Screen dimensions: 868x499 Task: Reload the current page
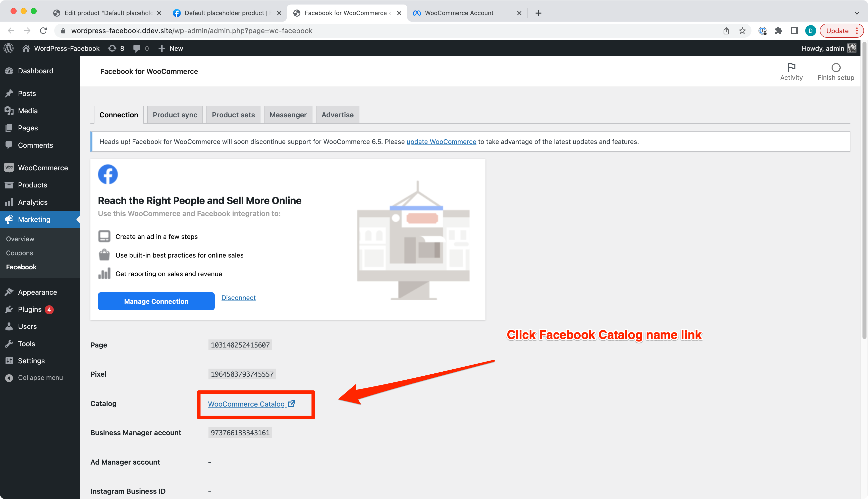click(43, 31)
